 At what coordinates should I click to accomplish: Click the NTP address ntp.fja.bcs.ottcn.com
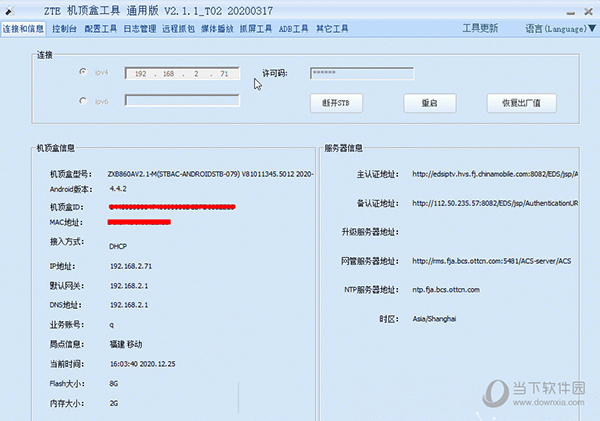pos(446,290)
